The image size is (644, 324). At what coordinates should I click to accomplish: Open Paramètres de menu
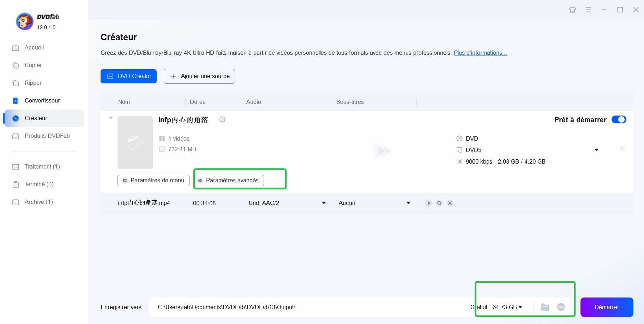(x=154, y=181)
